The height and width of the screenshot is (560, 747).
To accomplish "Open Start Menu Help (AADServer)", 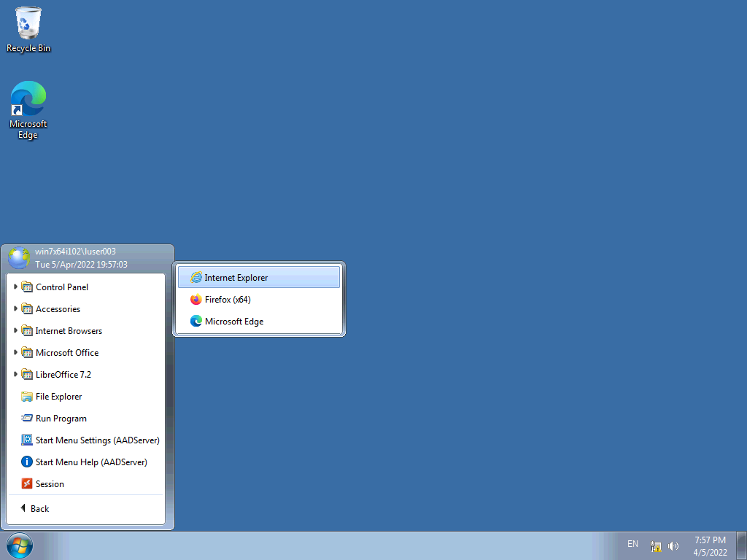I will pyautogui.click(x=91, y=462).
